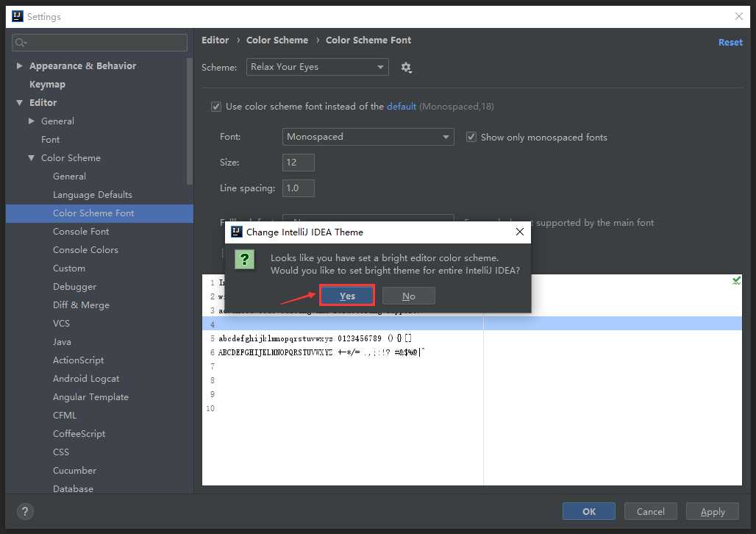
Task: Select Console Font item
Action: (x=81, y=232)
